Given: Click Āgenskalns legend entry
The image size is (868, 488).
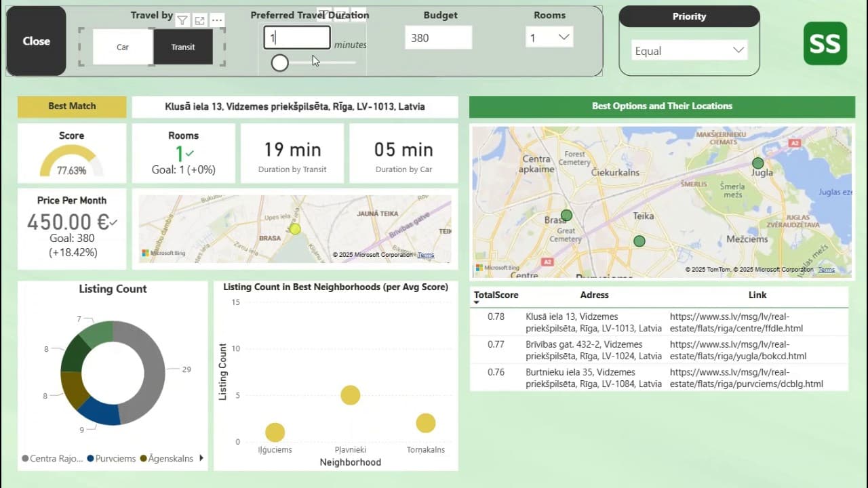Looking at the screenshot, I should (x=167, y=458).
